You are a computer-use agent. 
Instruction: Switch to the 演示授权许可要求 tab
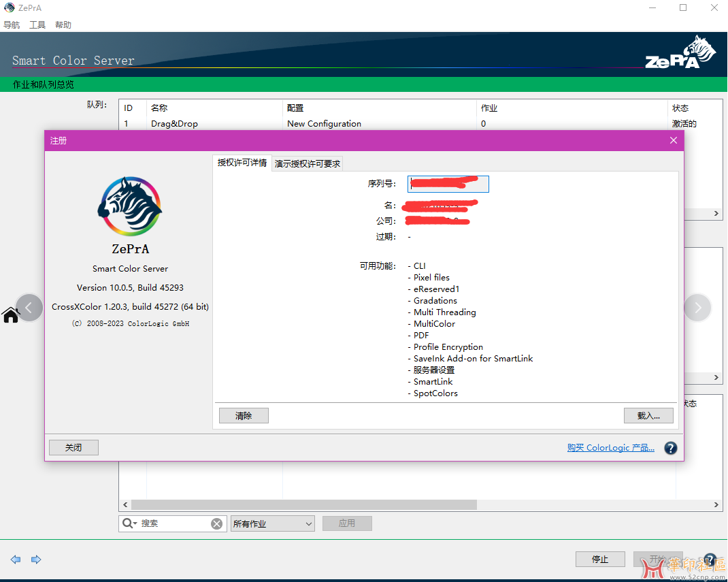308,163
